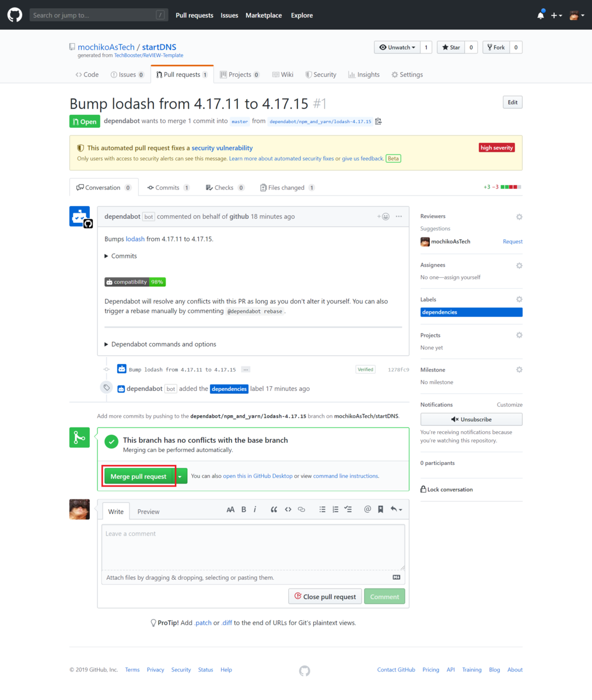
Task: Open the create new plus dropdown
Action: (x=556, y=15)
